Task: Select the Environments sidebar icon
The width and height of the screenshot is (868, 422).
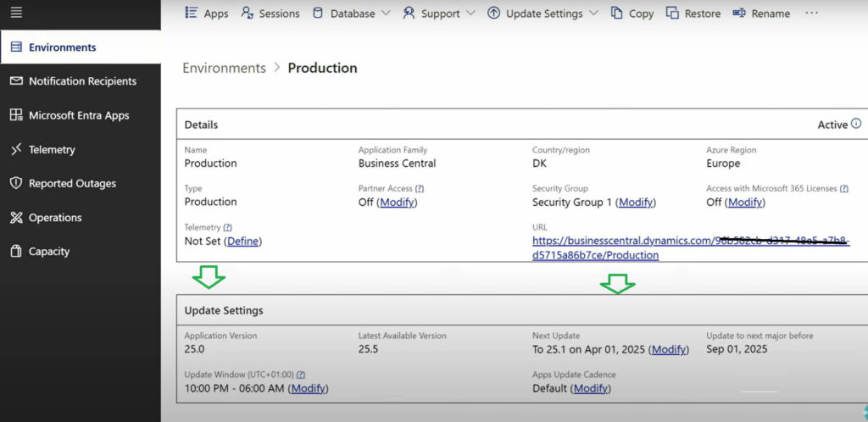Action: 17,47
